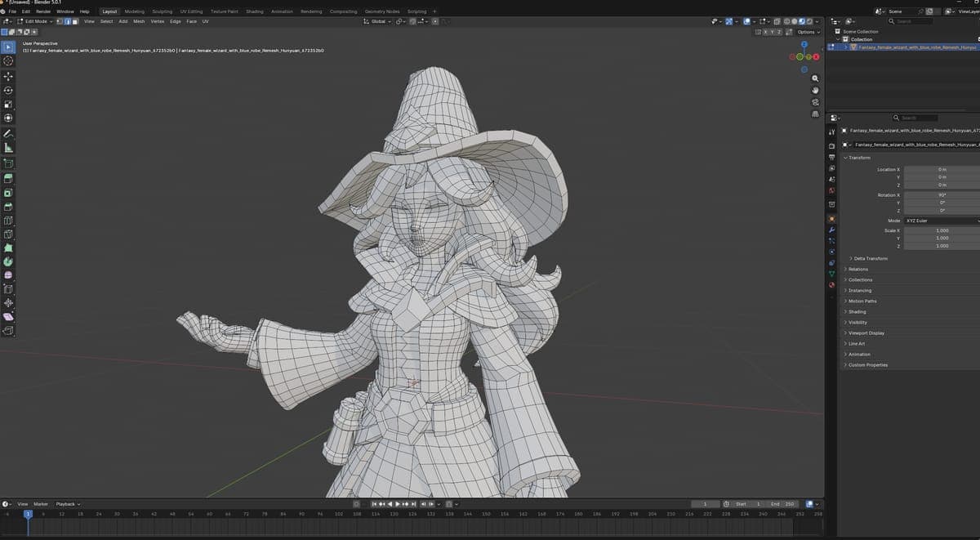Toggle the camera view icon

click(815, 102)
